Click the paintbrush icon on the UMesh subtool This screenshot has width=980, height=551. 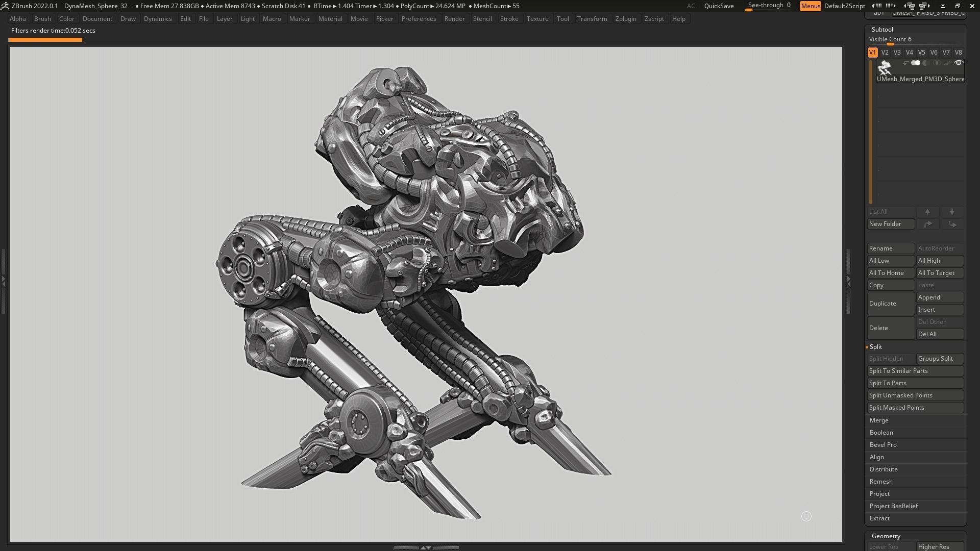(x=948, y=63)
